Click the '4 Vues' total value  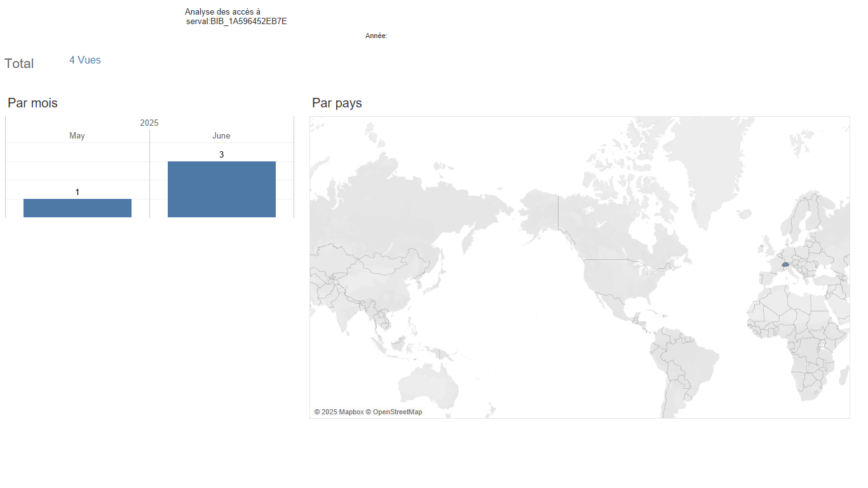85,60
